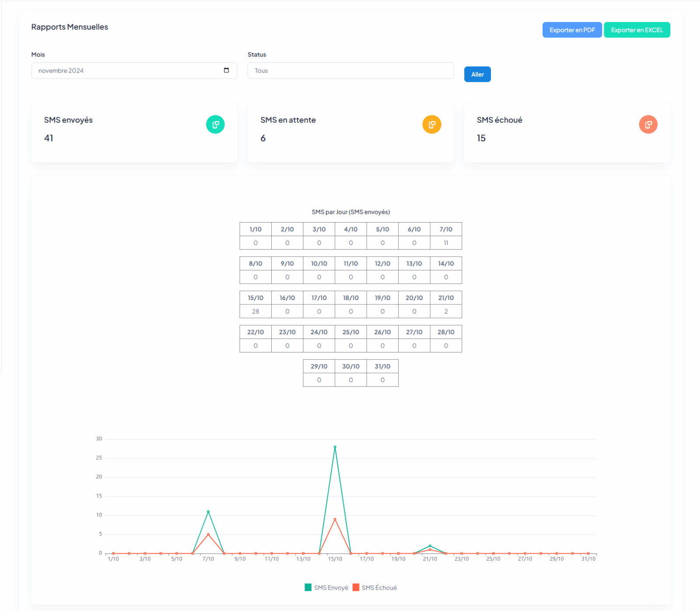This screenshot has height=611, width=700.
Task: Click the Mois field novembre 2024
Action: pos(127,70)
